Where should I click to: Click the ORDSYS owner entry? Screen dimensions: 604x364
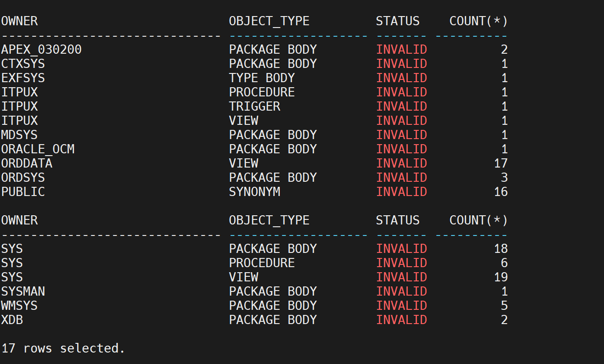click(23, 177)
